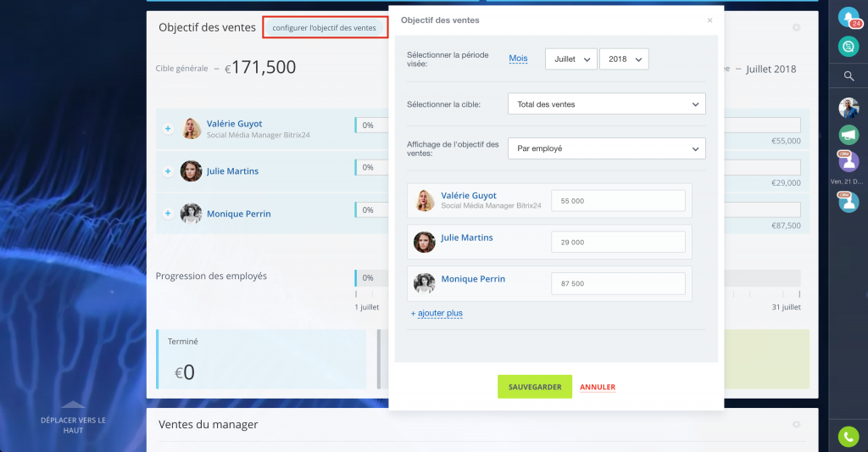Open the Juillet month dropdown
The image size is (868, 452).
pyautogui.click(x=570, y=59)
